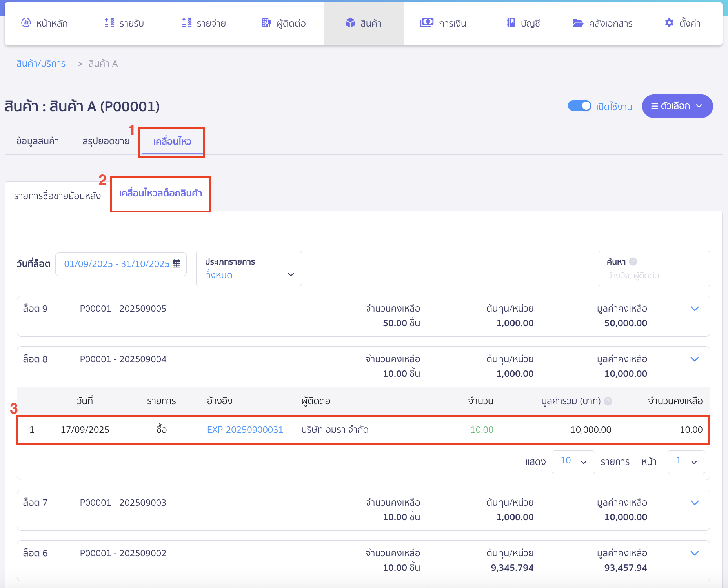Toggle the เปิดใช้งาน product switch
This screenshot has height=588, width=728.
(579, 106)
